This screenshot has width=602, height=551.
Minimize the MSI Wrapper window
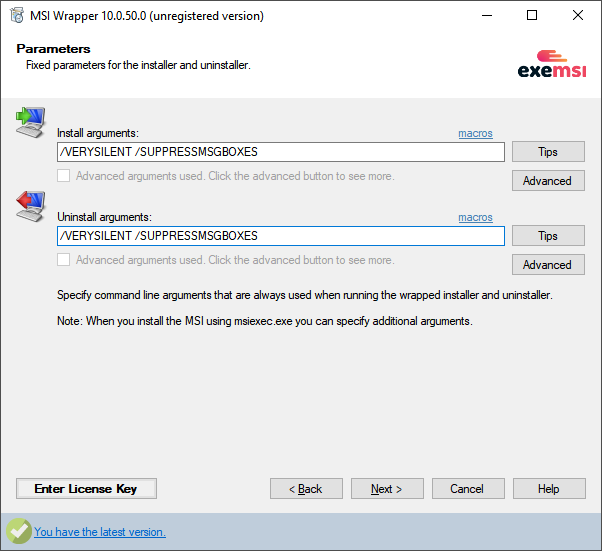[x=487, y=16]
